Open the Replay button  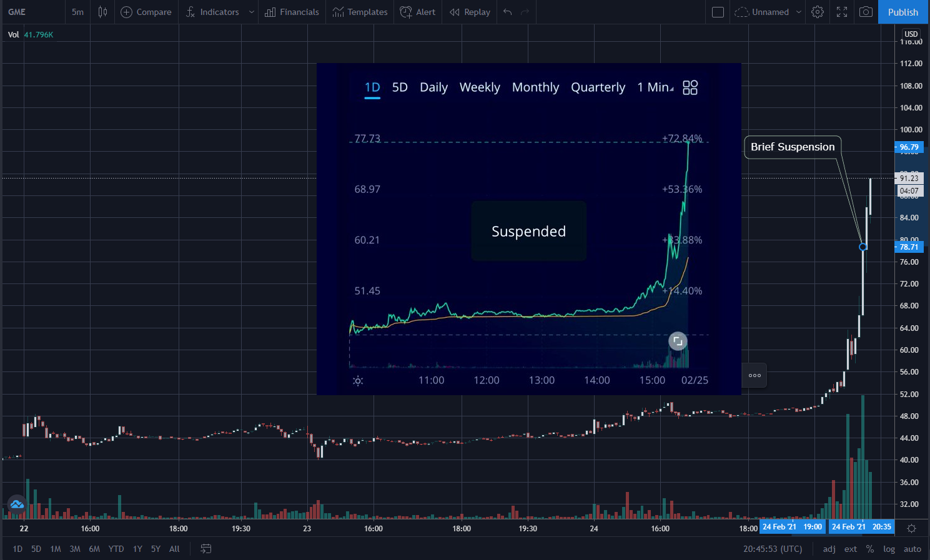[470, 12]
